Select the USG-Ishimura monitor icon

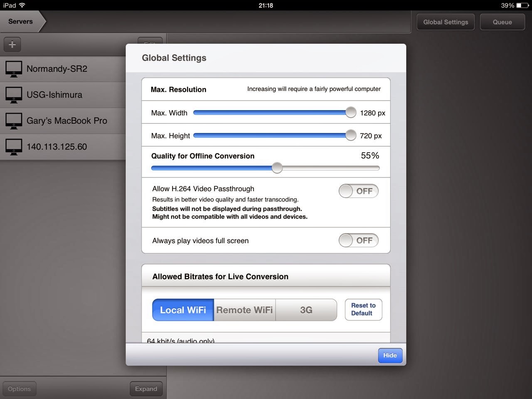click(14, 95)
